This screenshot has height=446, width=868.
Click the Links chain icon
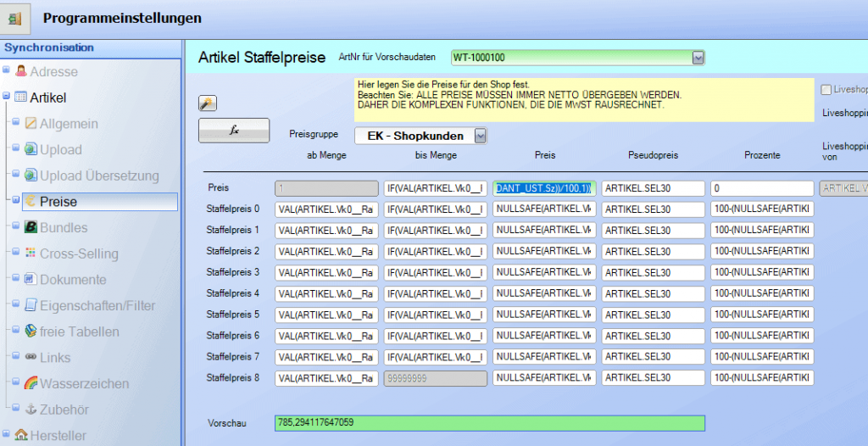[31, 358]
